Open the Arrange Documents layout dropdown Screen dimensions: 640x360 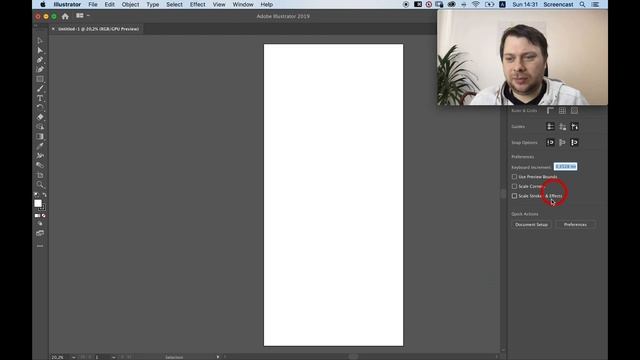tap(82, 16)
